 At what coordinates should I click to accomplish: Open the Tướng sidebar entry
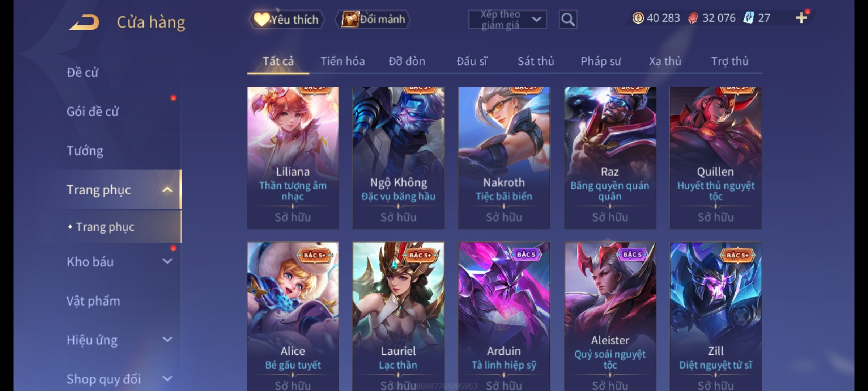(85, 151)
